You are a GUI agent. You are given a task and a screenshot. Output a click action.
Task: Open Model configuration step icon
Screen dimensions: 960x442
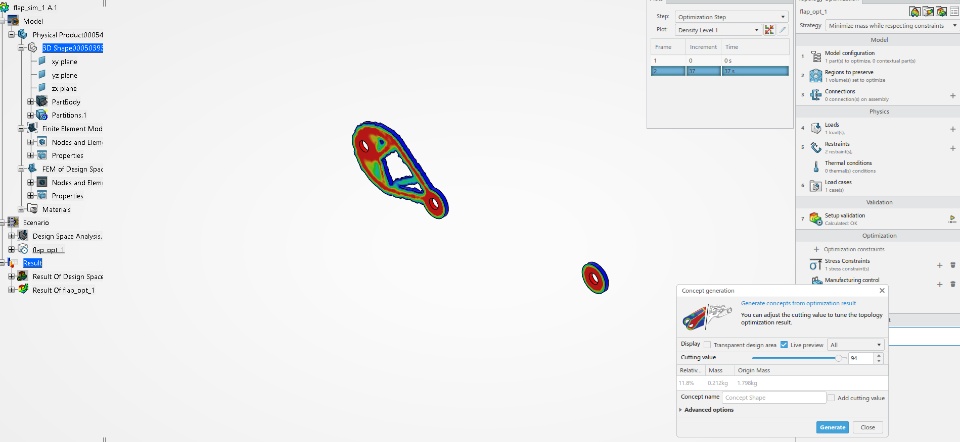coord(816,56)
